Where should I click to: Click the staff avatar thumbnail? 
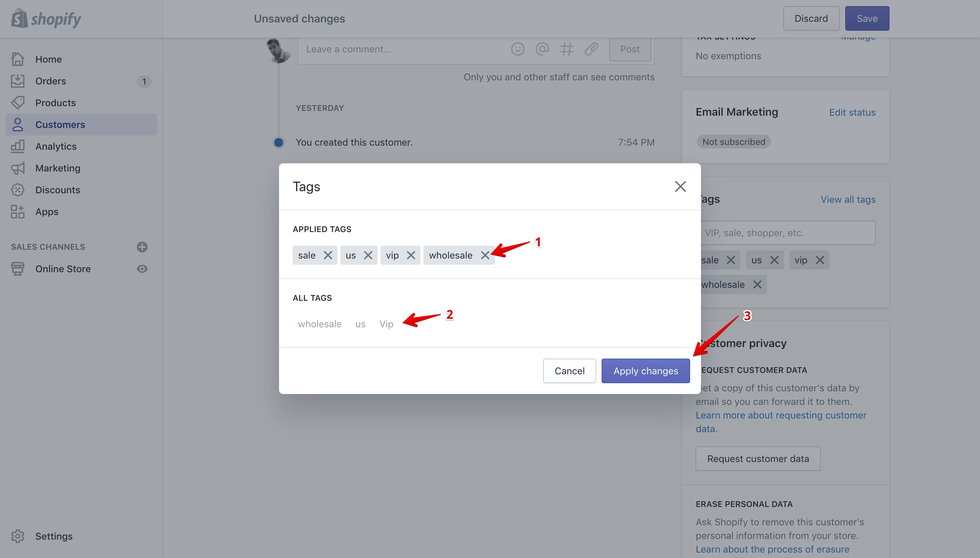[279, 50]
